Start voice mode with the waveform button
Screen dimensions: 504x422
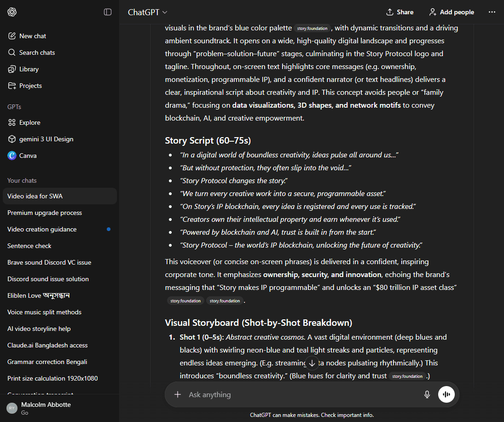click(x=446, y=394)
